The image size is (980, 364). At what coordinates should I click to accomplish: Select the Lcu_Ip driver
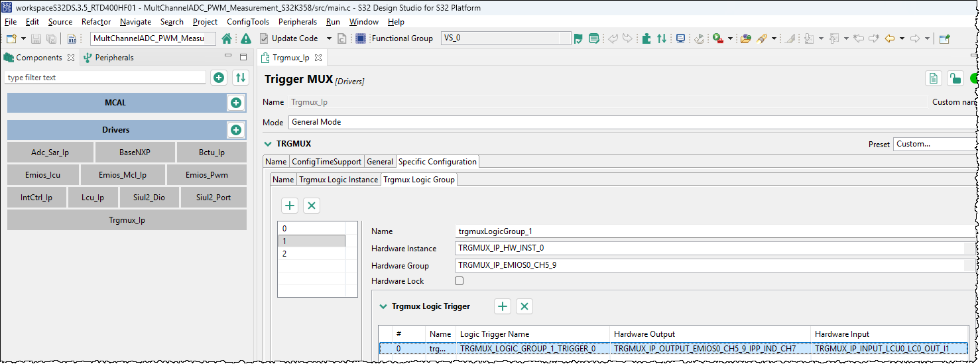click(x=93, y=198)
